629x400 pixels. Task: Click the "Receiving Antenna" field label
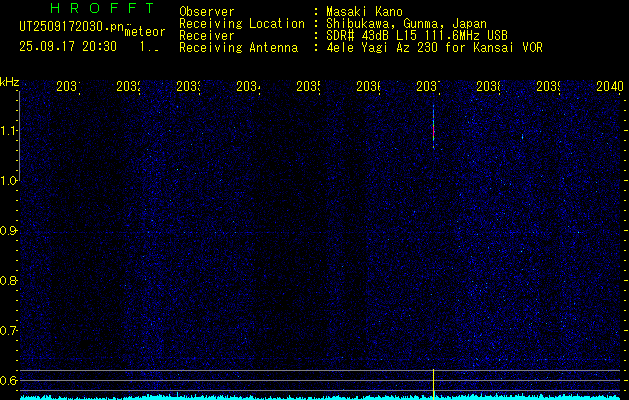[239, 48]
